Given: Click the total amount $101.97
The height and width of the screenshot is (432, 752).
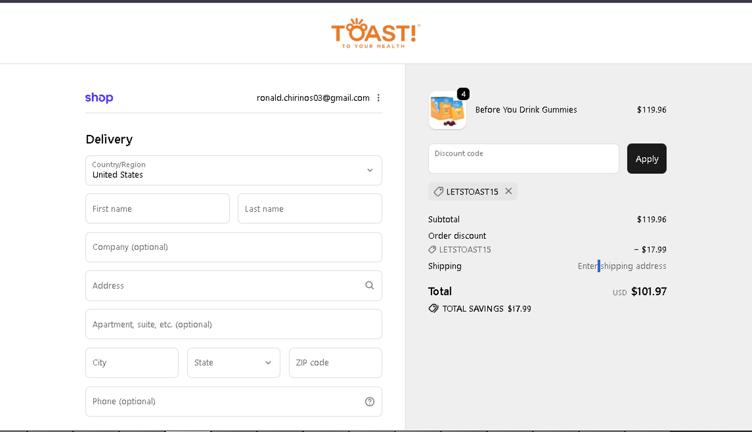Looking at the screenshot, I should pyautogui.click(x=648, y=292).
